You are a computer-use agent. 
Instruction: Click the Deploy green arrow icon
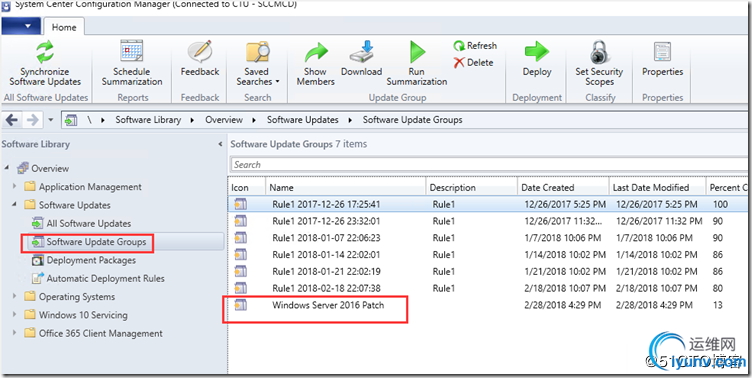pyautogui.click(x=537, y=52)
